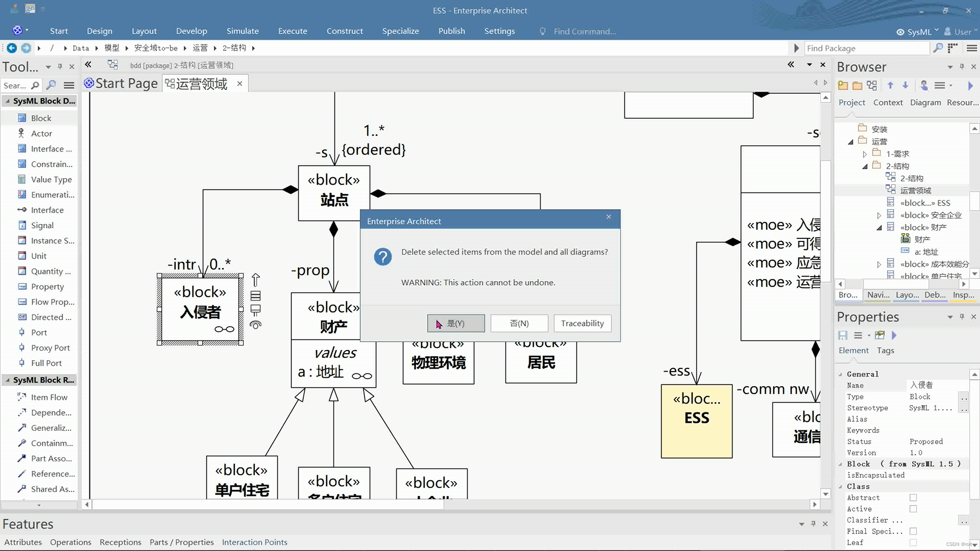Pick the Proxy Port tool
Viewport: 980px width, 551px height.
coord(50,348)
